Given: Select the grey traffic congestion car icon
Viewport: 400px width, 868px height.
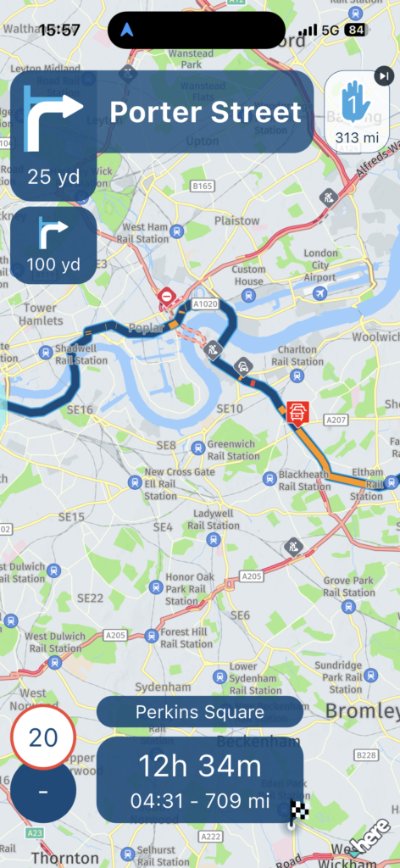Looking at the screenshot, I should tap(242, 366).
